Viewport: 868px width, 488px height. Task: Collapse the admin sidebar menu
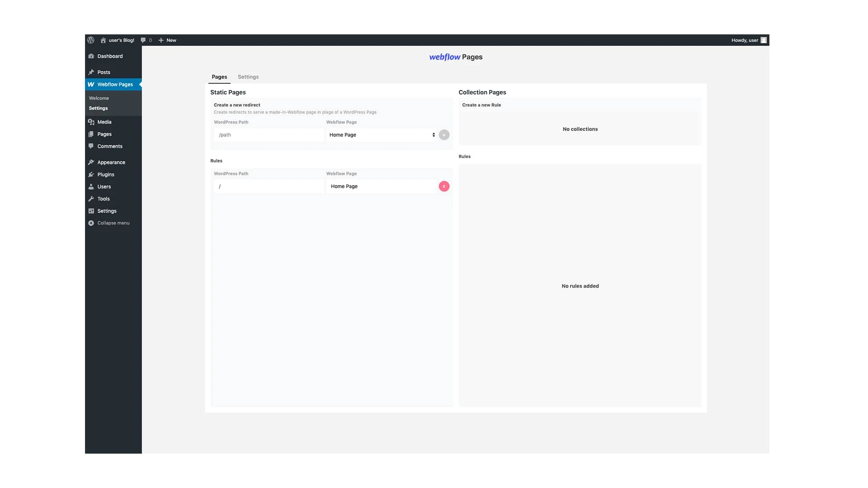tap(113, 223)
